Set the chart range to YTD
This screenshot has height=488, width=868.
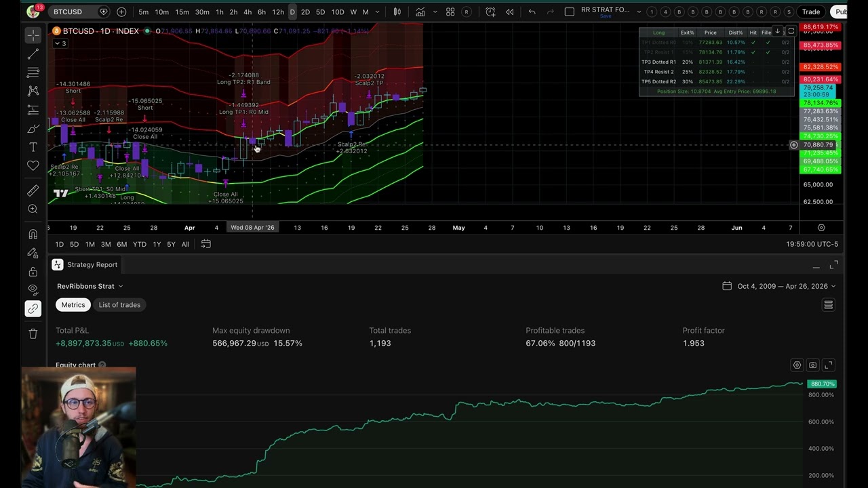pos(139,244)
